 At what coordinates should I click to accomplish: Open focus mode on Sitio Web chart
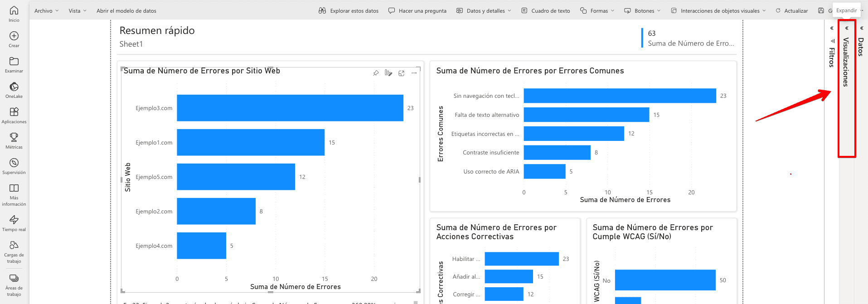tap(401, 73)
